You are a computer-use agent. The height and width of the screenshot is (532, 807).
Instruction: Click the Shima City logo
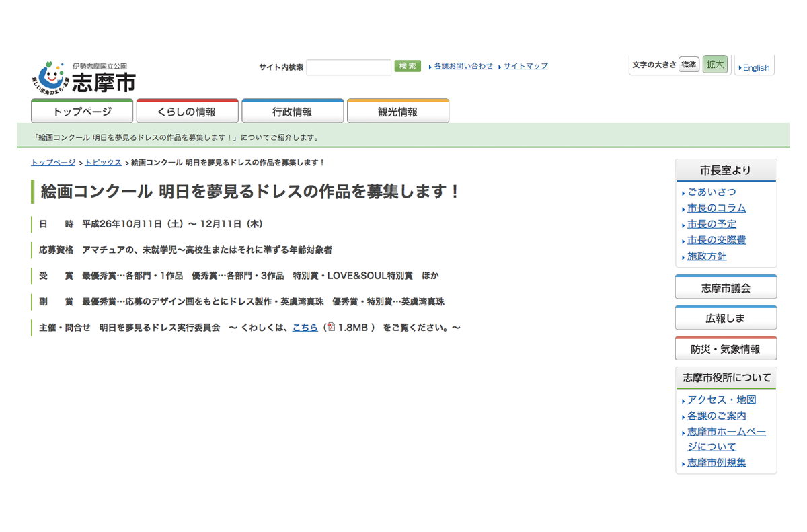pos(83,77)
